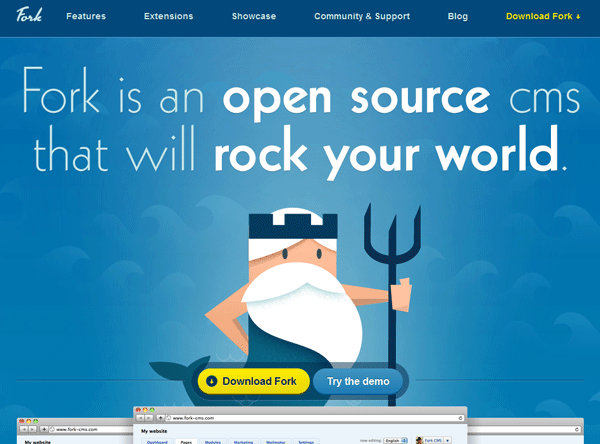Open the Showcase page
This screenshot has width=600, height=444.
[254, 17]
